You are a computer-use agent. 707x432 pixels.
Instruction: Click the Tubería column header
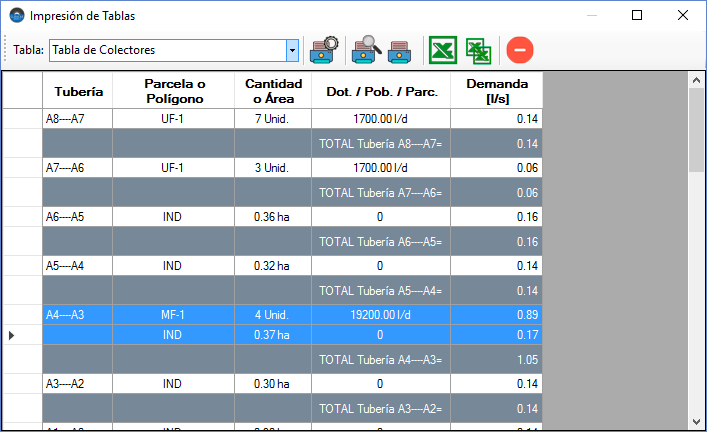(78, 91)
